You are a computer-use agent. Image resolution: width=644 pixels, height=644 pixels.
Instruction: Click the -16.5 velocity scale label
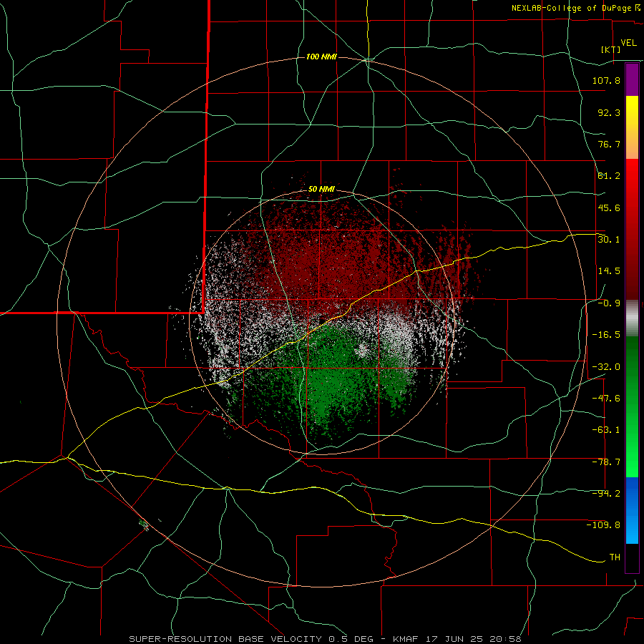click(606, 335)
